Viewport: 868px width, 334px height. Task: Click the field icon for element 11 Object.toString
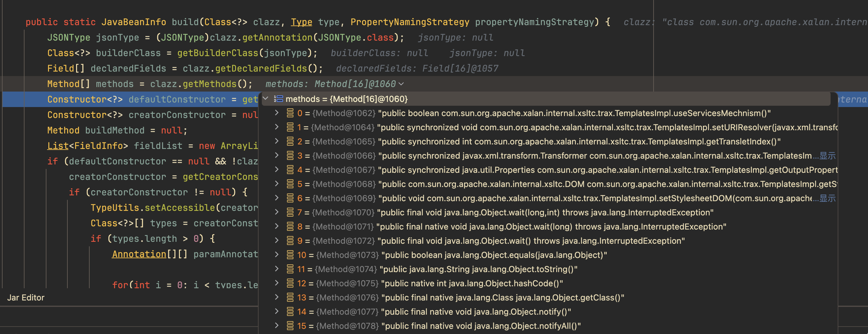[x=290, y=269]
